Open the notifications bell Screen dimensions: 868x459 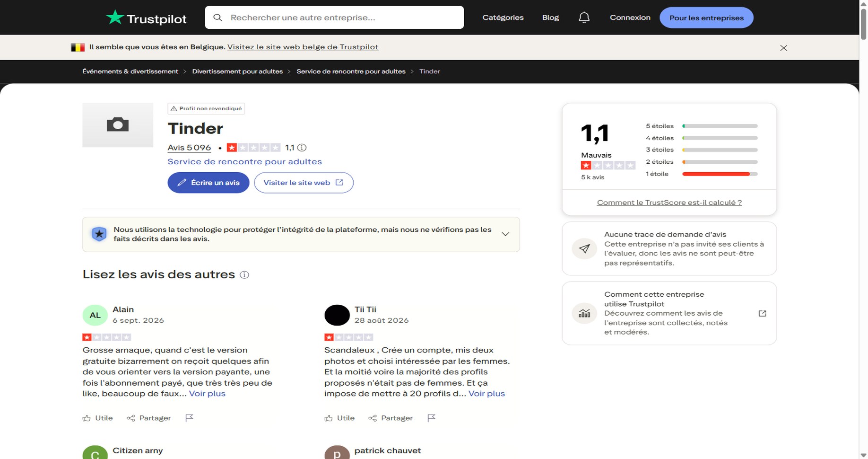(584, 18)
